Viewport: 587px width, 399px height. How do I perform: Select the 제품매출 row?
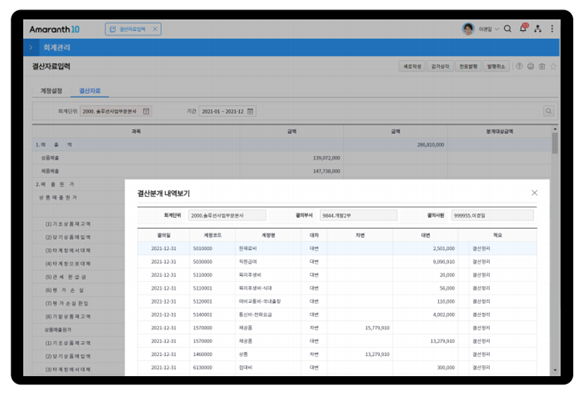click(x=291, y=171)
